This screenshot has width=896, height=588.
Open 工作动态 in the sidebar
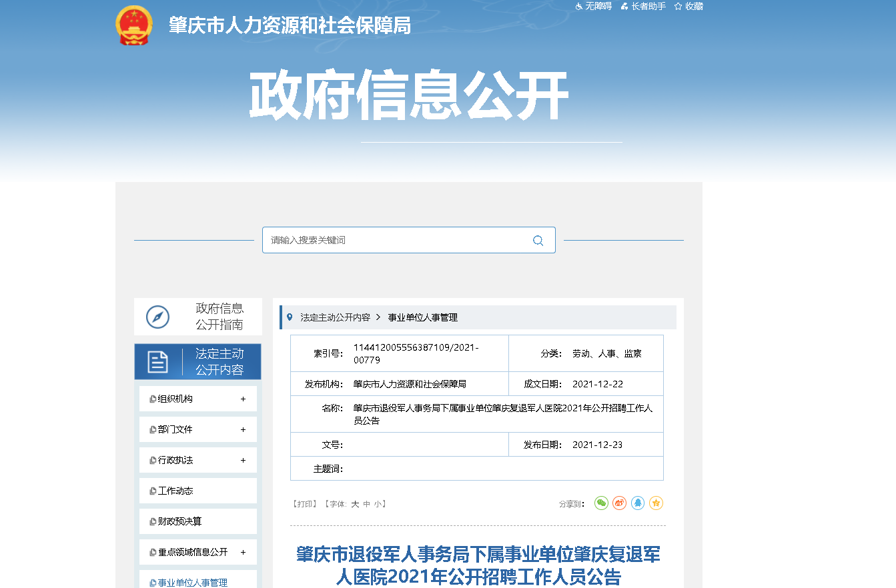175,491
